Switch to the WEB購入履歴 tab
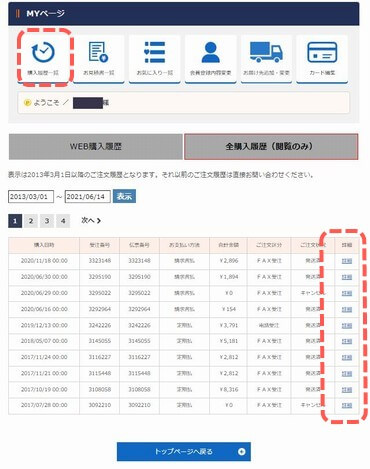Image resolution: width=370 pixels, height=469 pixels. tap(96, 146)
